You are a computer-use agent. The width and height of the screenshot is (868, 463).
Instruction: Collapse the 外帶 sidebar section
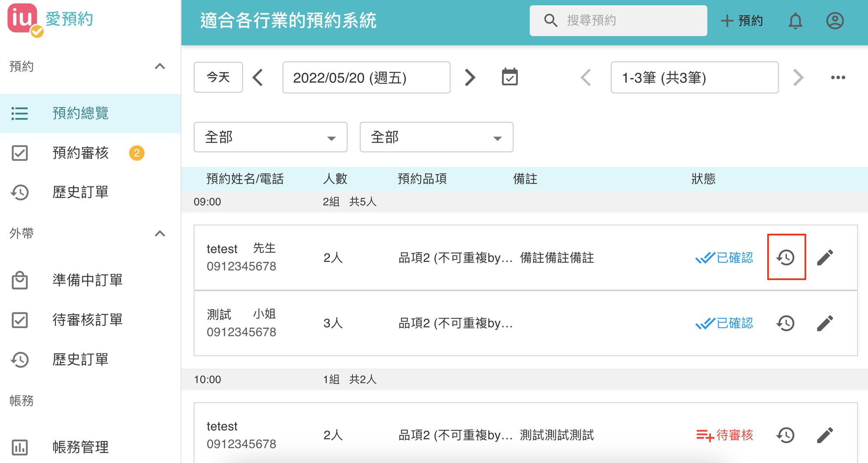click(160, 234)
